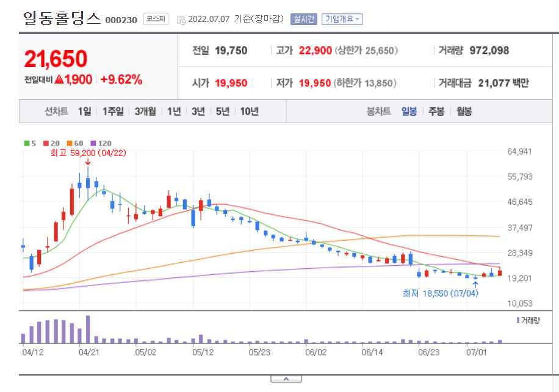
Task: Click the 64,941 price axis label
Action: (x=519, y=152)
